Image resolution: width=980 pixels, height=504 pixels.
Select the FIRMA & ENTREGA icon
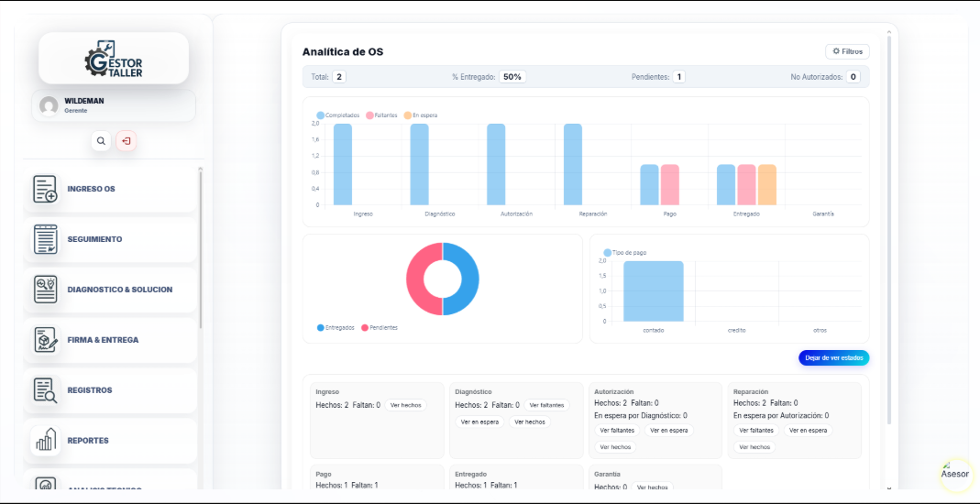[x=45, y=340]
